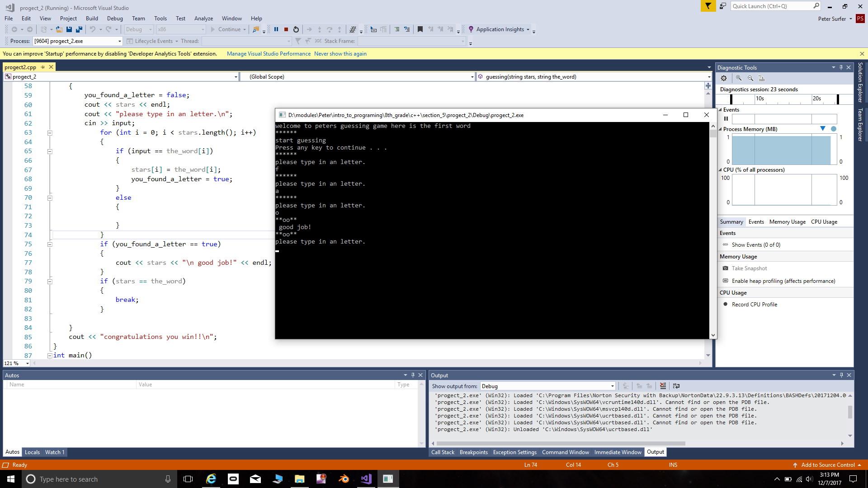
Task: Pause the Events track in Diagnostic Tools
Action: click(726, 119)
